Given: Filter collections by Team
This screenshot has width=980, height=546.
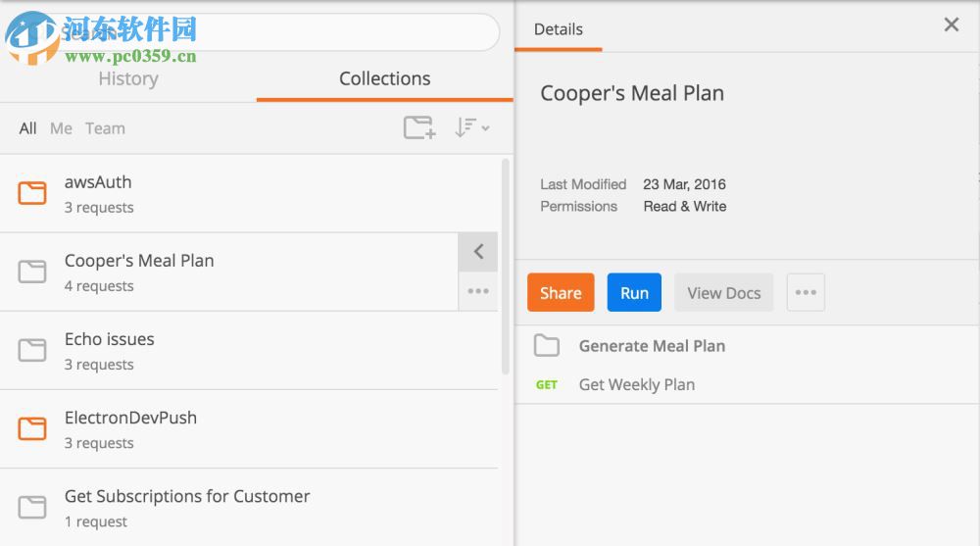Looking at the screenshot, I should point(105,128).
